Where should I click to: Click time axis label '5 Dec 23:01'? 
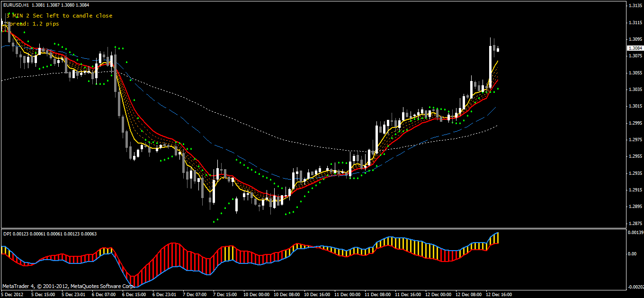pyautogui.click(x=73, y=294)
